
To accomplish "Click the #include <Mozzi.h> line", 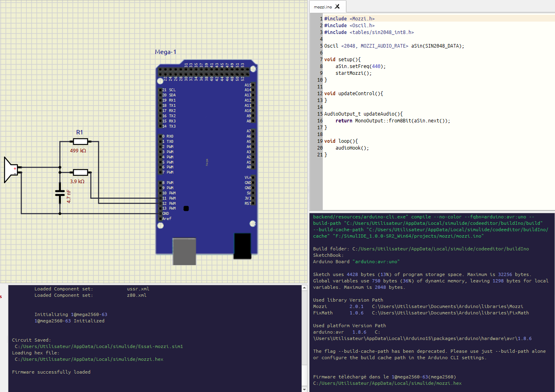I will [x=349, y=19].
